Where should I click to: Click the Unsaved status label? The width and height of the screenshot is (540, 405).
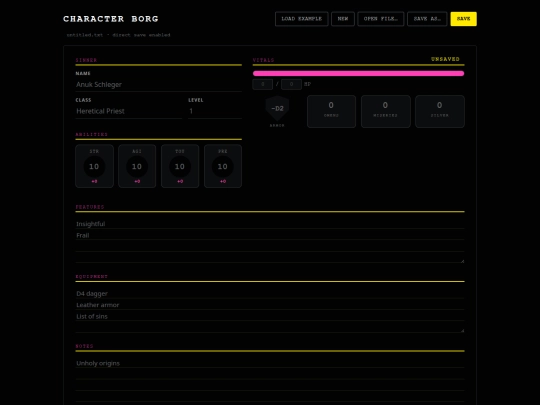(x=445, y=59)
